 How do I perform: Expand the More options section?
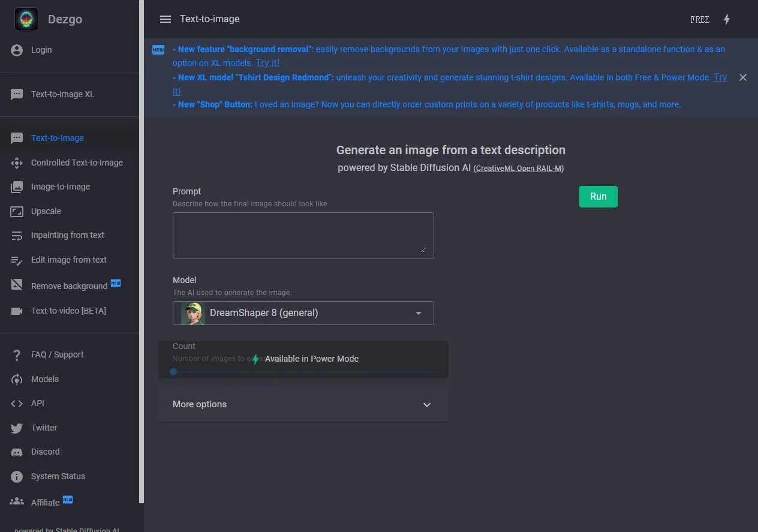click(303, 404)
